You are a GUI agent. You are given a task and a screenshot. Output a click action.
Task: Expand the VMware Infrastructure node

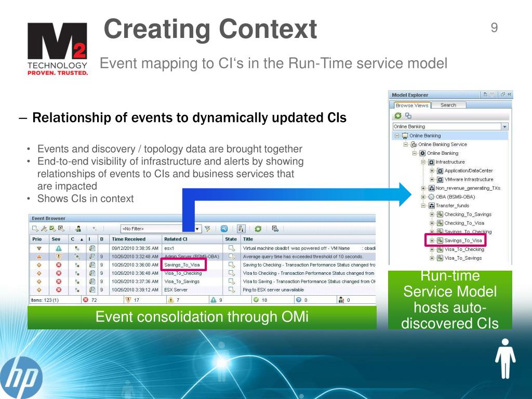click(432, 179)
